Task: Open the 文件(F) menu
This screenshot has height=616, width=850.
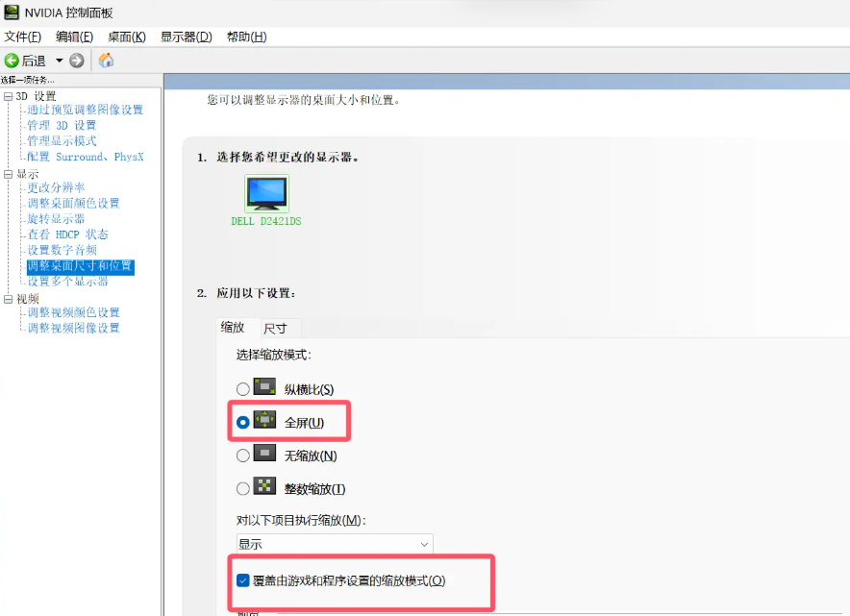Action: 23,37
